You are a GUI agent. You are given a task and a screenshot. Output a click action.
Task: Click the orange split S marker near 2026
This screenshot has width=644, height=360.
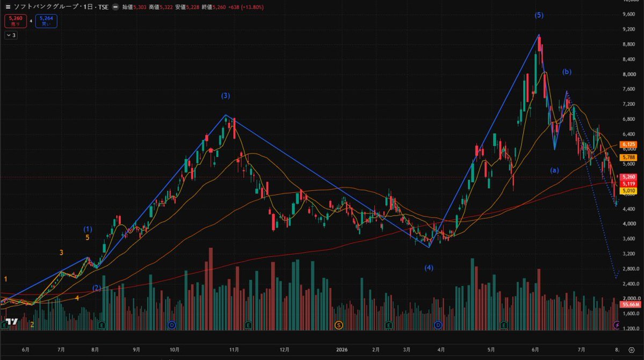pyautogui.click(x=338, y=325)
